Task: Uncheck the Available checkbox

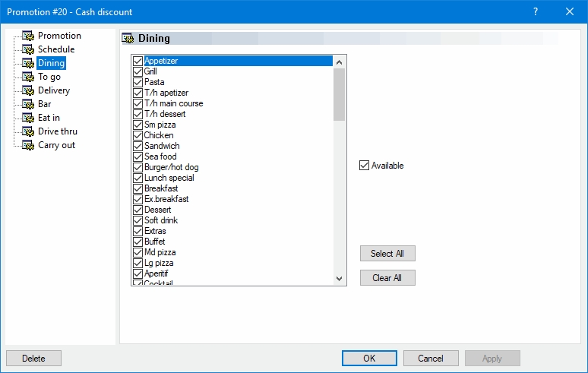Action: click(365, 166)
